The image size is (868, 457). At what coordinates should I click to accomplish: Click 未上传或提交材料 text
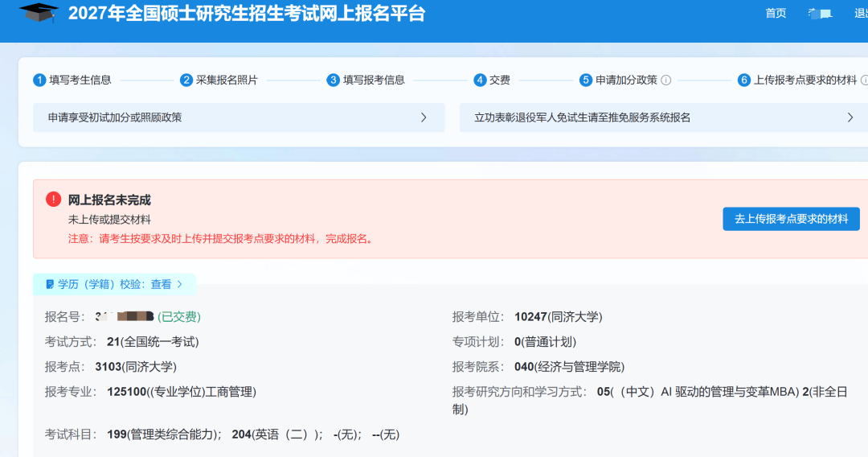click(109, 220)
